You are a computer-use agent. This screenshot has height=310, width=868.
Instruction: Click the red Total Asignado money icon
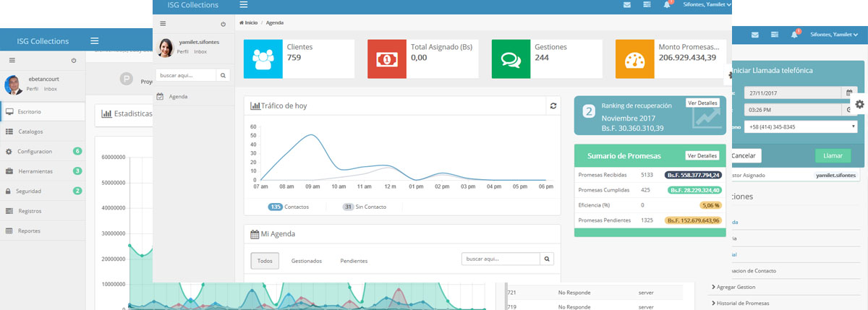[x=386, y=59]
